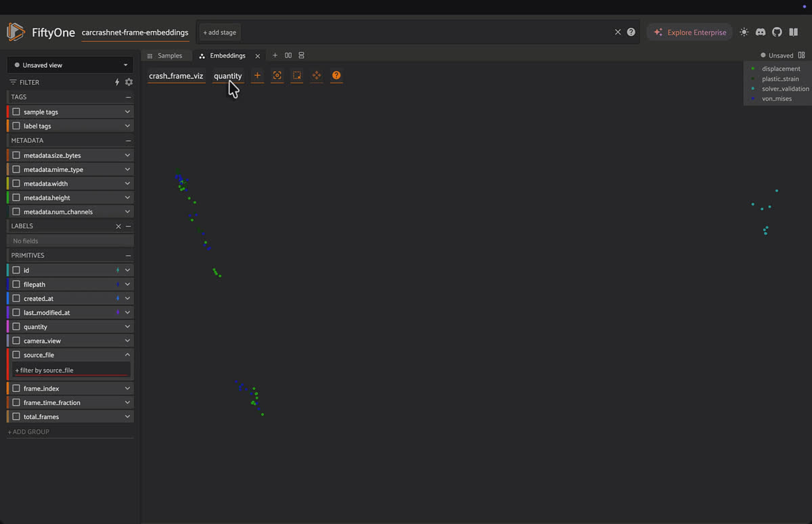Check the frame_index checkbox

click(x=16, y=389)
